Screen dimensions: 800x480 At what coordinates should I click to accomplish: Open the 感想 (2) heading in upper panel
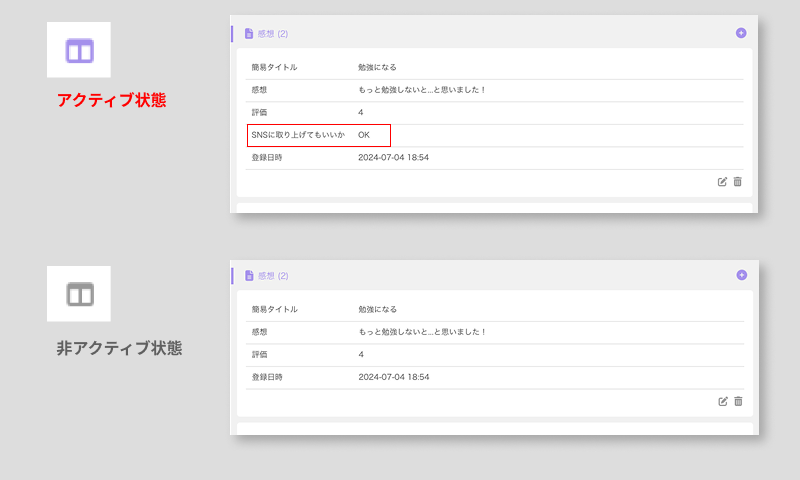(272, 34)
